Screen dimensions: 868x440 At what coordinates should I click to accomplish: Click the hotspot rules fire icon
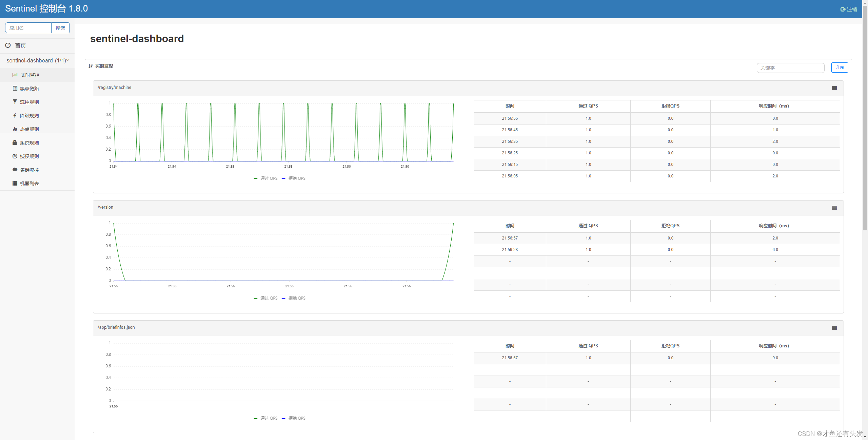pyautogui.click(x=15, y=129)
